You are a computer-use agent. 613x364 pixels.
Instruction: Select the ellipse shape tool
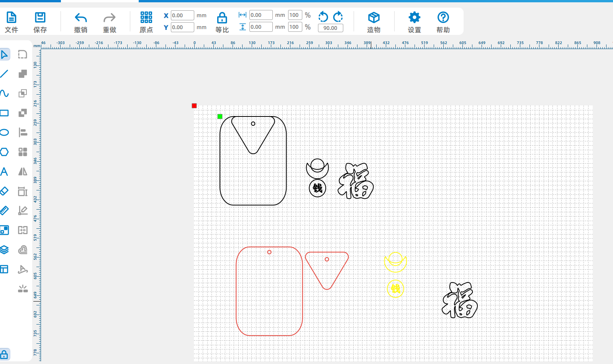click(4, 133)
